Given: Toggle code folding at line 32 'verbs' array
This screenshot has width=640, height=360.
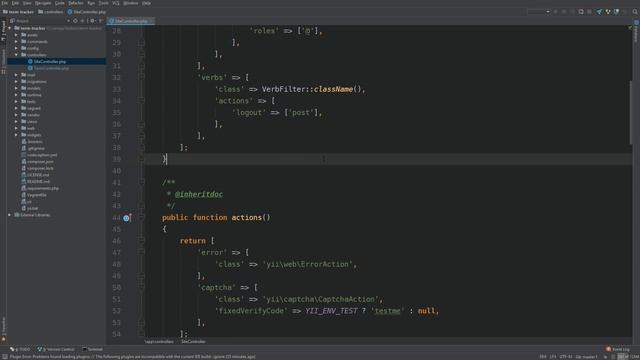Looking at the screenshot, I should tap(141, 78).
